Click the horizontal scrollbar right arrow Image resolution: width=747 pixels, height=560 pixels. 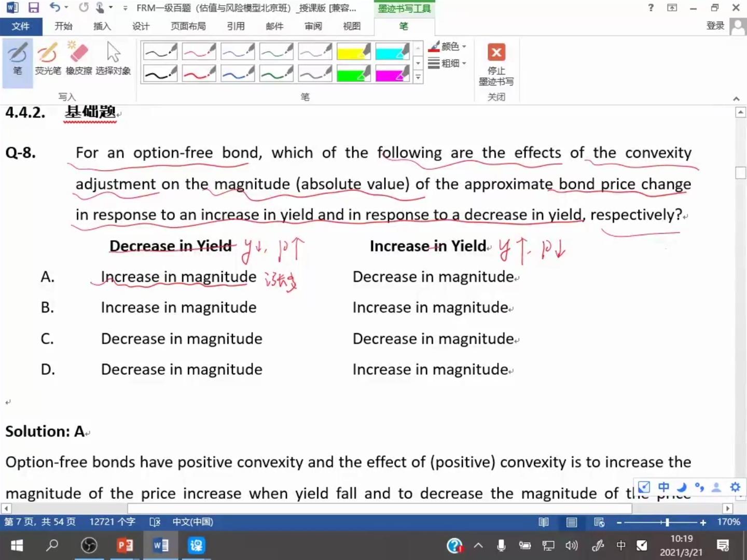point(727,509)
